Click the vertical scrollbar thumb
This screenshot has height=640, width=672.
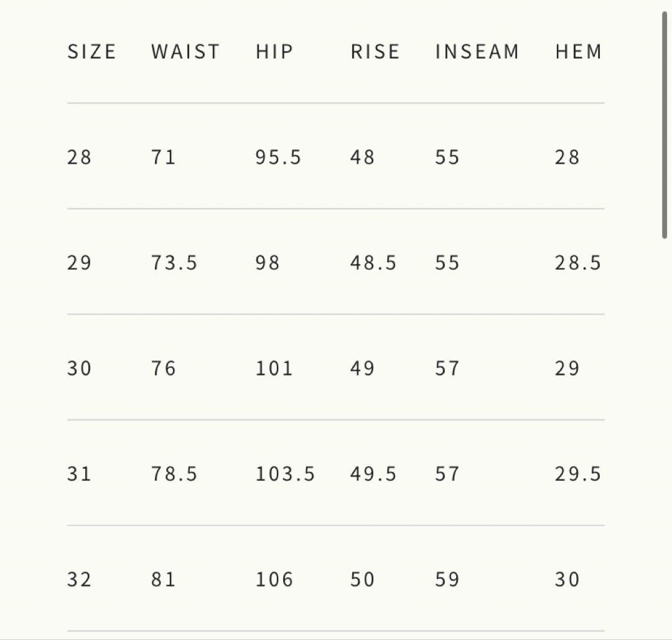(665, 125)
